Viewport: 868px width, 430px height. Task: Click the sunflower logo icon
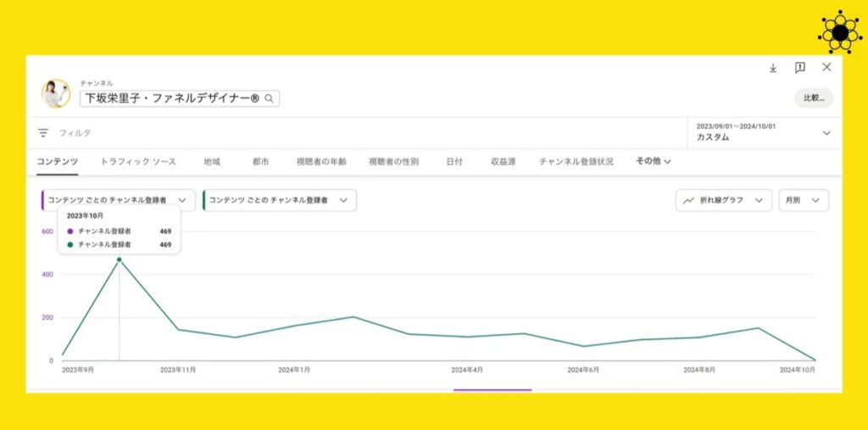(x=839, y=32)
